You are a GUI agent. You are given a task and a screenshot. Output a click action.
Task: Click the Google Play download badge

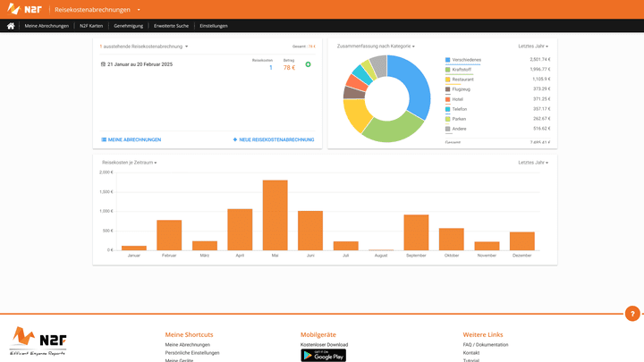click(323, 356)
